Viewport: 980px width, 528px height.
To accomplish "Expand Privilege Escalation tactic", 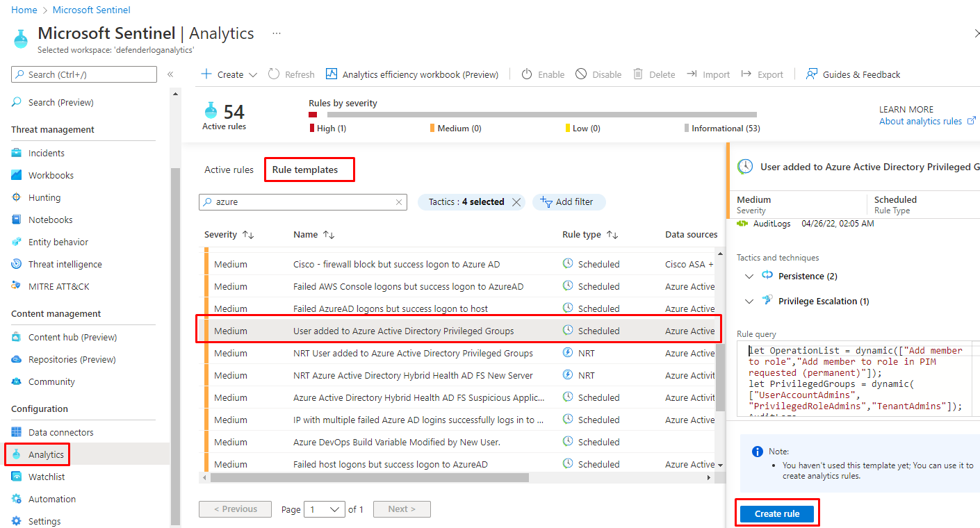I will pyautogui.click(x=749, y=301).
